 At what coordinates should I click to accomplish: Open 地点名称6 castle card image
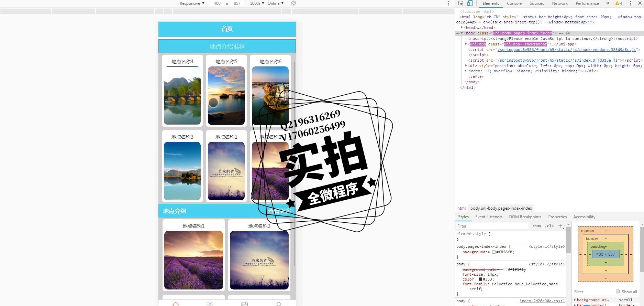[x=270, y=96]
